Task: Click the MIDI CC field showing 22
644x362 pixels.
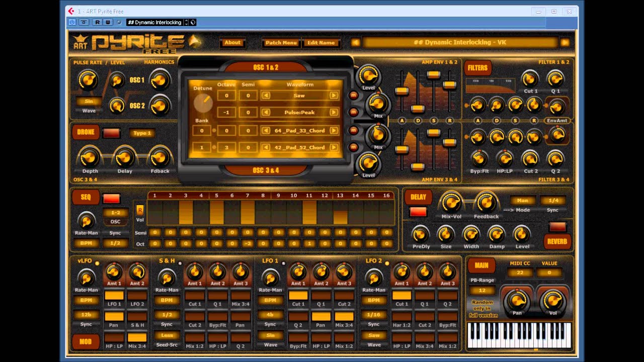Action: point(519,273)
